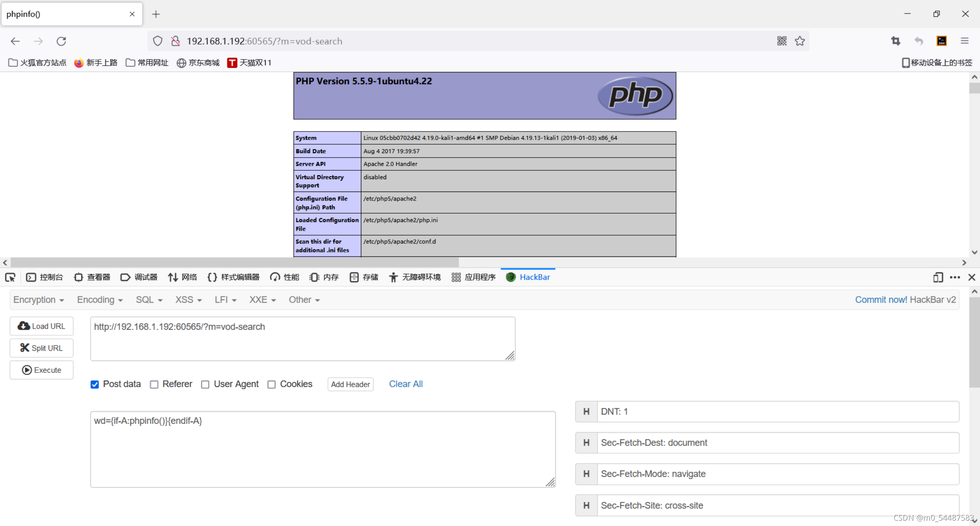Click the browser reload page icon
Viewport: 980px width, 526px height.
tap(61, 41)
